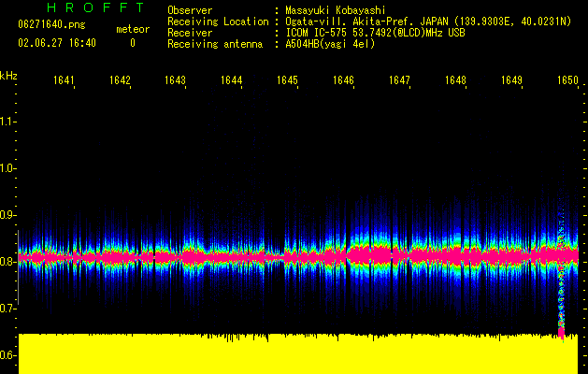Click the vertical meteor echo streak near 1650
The width and height of the screenshot is (588, 374).
(561, 299)
